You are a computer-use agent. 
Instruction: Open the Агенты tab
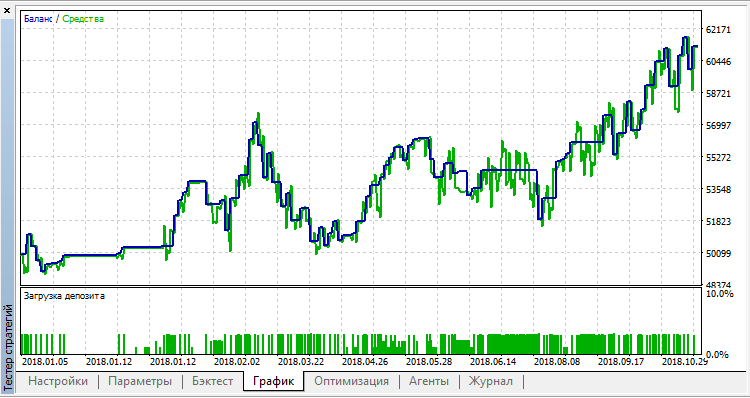(x=429, y=381)
